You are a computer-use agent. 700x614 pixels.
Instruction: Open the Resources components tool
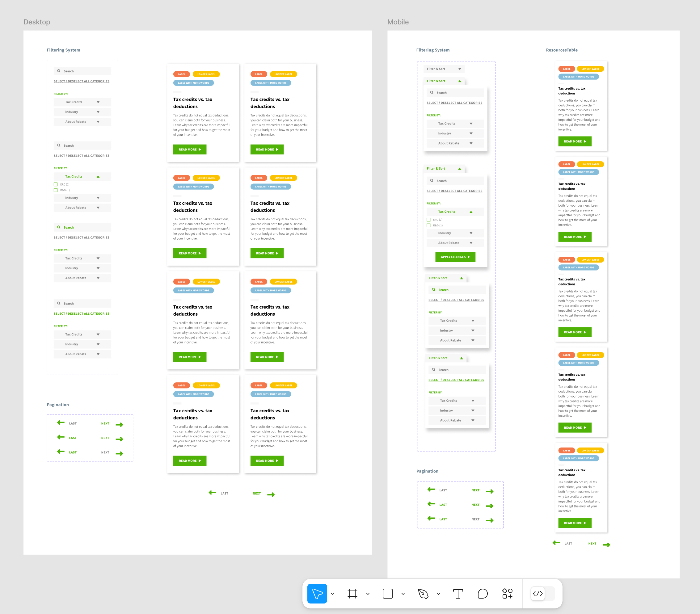point(507,593)
